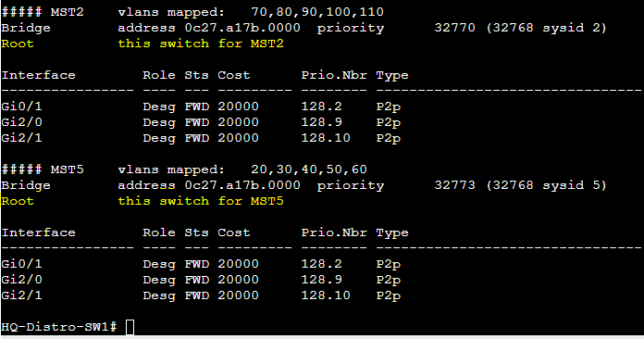Click 'this switch for MST5' root line
This screenshot has width=644, height=339.
point(201,201)
